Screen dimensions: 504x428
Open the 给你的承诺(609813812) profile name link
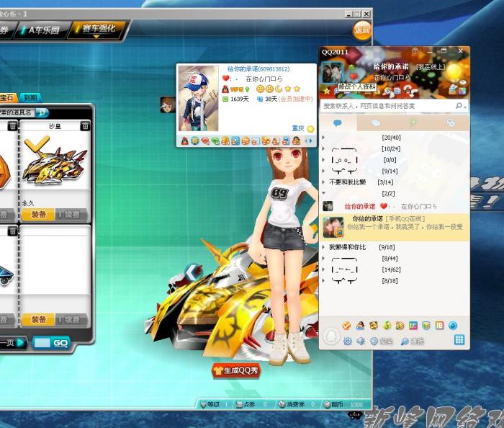click(258, 69)
